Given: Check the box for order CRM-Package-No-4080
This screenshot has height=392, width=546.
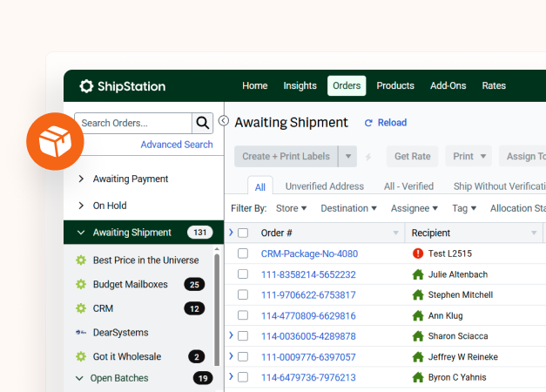Looking at the screenshot, I should coord(243,253).
